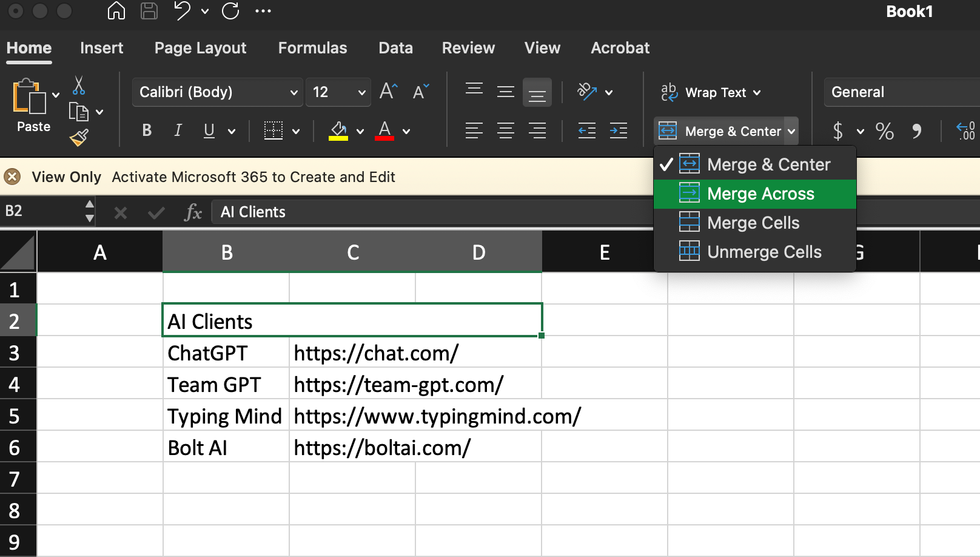This screenshot has width=980, height=557.
Task: Click the Align Right icon
Action: (537, 130)
